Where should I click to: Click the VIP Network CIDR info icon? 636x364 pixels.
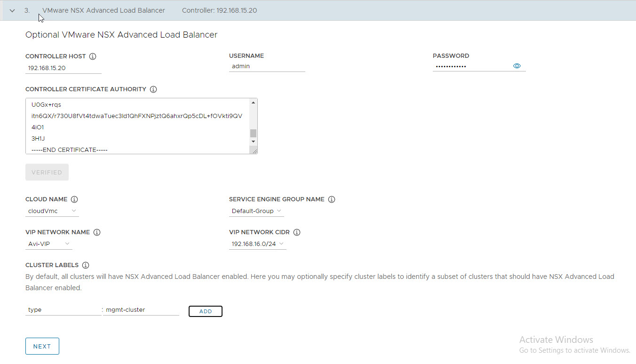(x=297, y=232)
